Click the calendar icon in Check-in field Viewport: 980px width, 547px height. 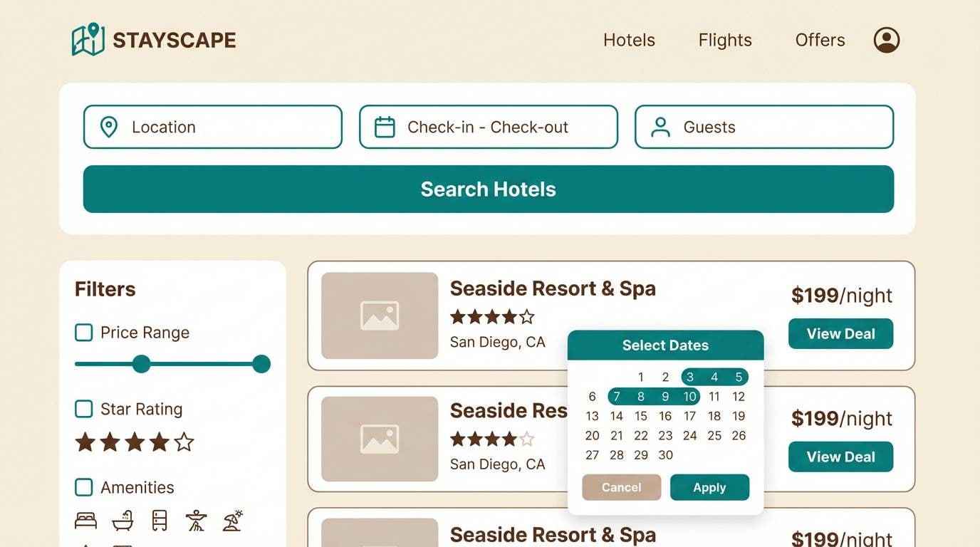tap(385, 126)
